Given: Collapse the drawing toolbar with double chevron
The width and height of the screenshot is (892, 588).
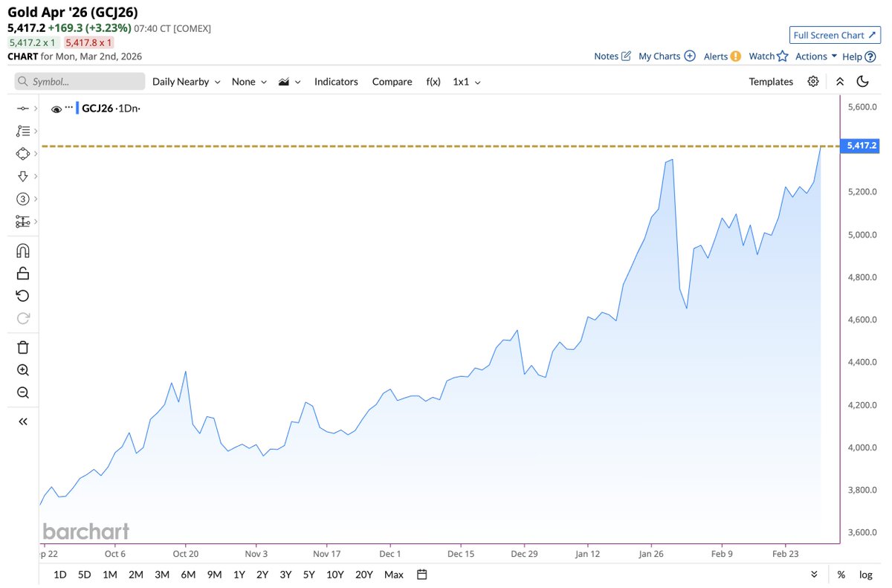Looking at the screenshot, I should pos(22,421).
